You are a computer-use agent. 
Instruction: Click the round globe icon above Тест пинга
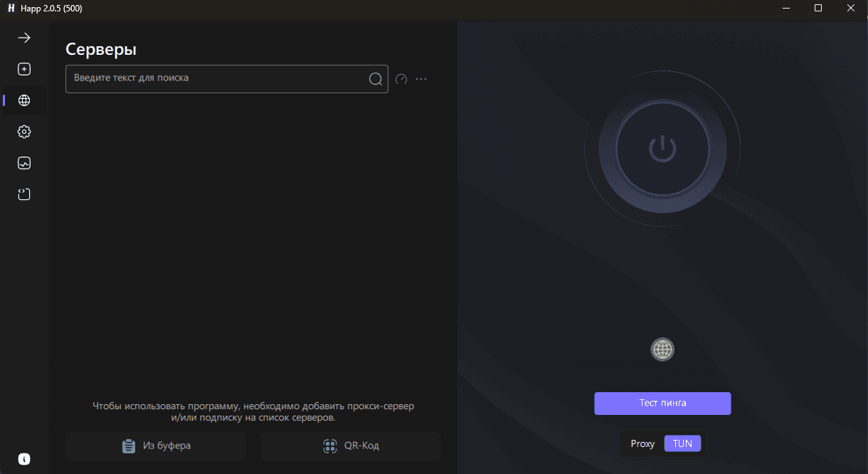point(662,349)
